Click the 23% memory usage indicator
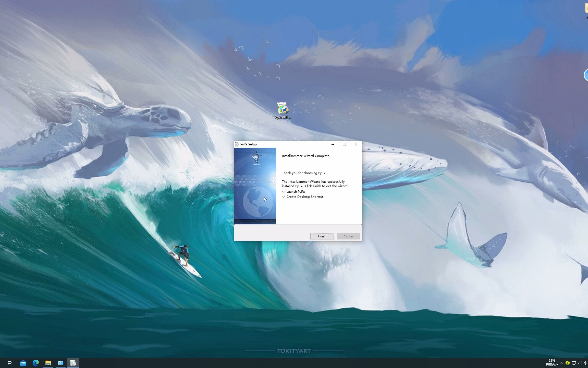The image size is (588, 368). 552,363
